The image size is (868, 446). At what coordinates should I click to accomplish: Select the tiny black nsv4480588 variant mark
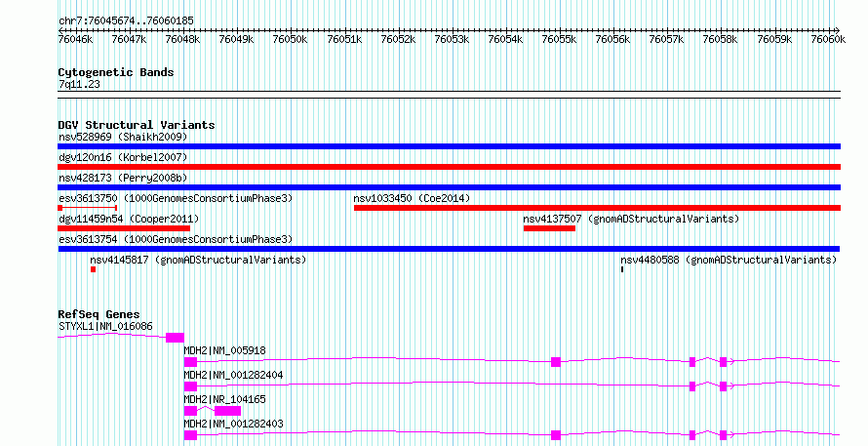tap(622, 269)
